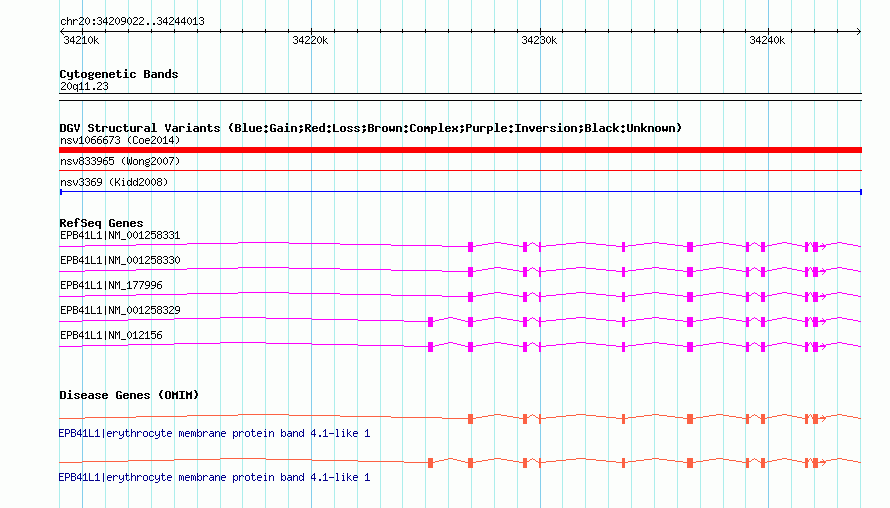Image resolution: width=890 pixels, height=508 pixels.
Task: Open the EPB41L1|NM_001258330 transcript label
Action: pyautogui.click(x=120, y=260)
